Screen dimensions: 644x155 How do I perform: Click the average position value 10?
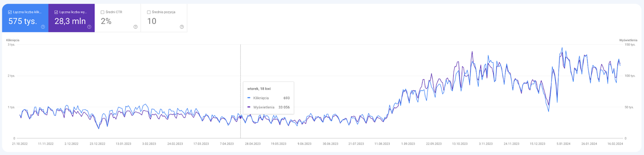click(x=152, y=21)
